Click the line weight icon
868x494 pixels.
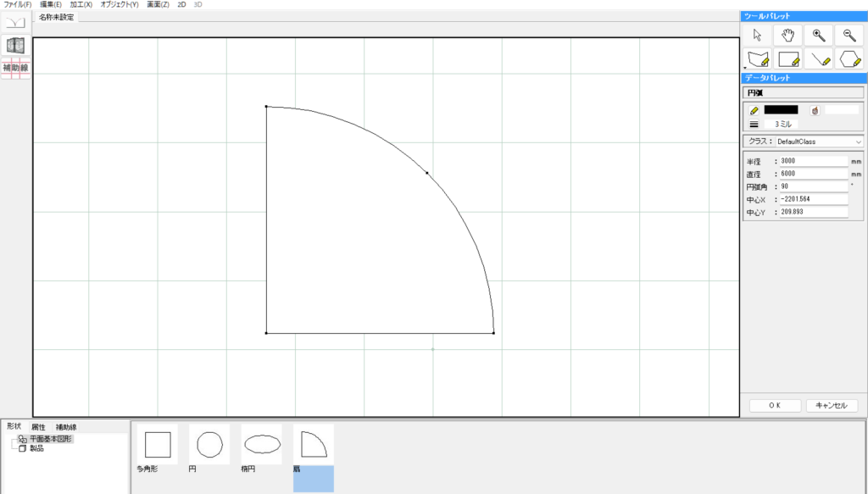tap(754, 124)
